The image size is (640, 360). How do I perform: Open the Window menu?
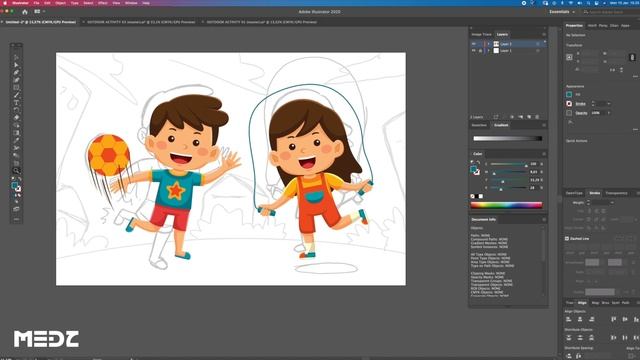point(131,3)
